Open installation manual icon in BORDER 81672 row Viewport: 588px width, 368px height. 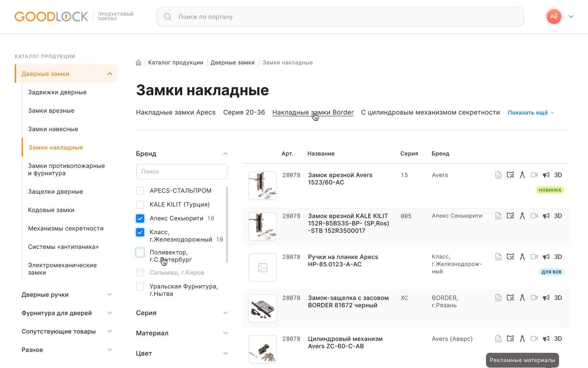510,298
